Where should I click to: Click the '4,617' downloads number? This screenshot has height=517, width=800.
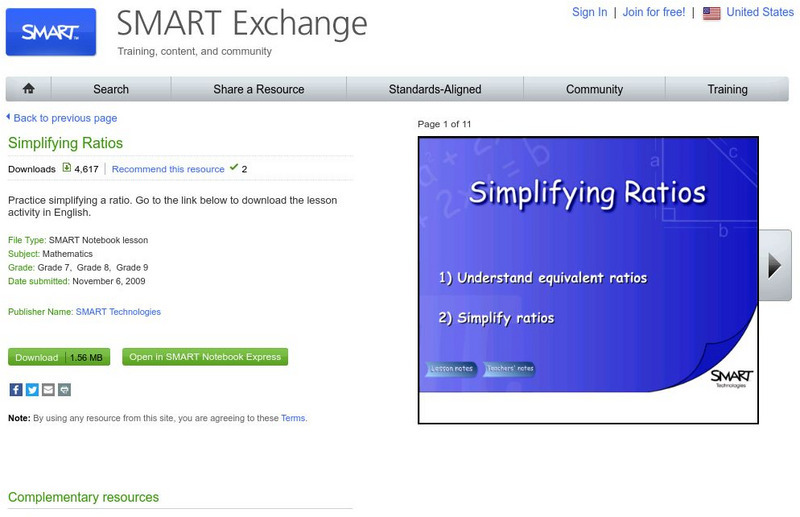pyautogui.click(x=86, y=169)
